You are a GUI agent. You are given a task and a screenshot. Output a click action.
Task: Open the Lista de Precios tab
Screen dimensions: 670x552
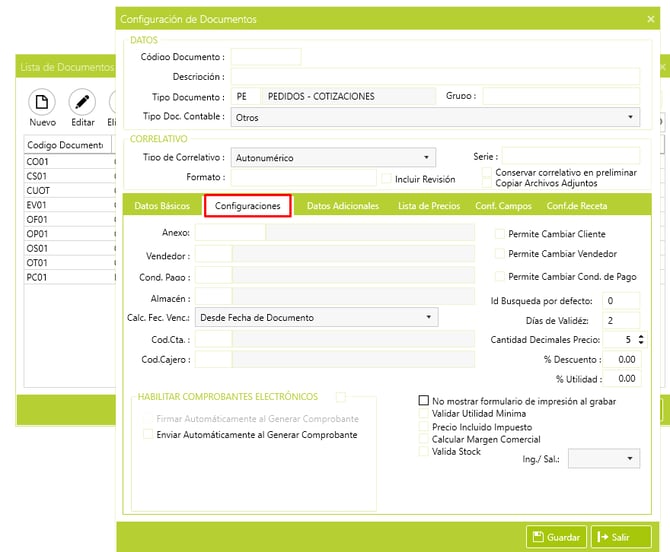tap(428, 206)
